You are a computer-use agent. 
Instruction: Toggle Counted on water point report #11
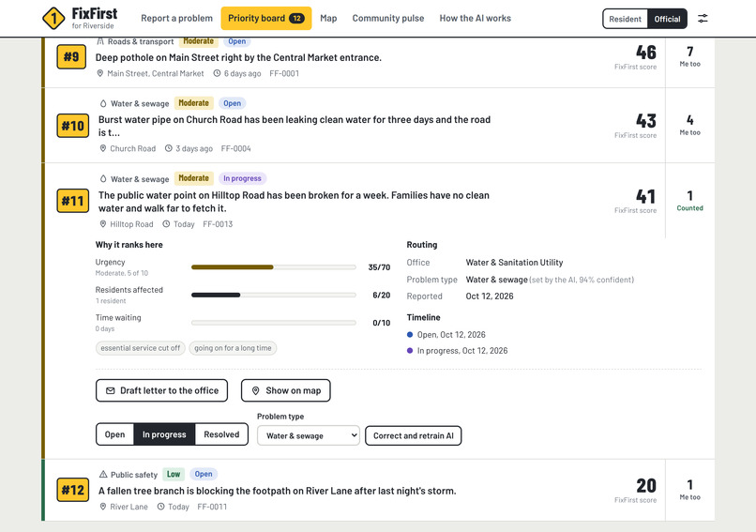pos(690,201)
